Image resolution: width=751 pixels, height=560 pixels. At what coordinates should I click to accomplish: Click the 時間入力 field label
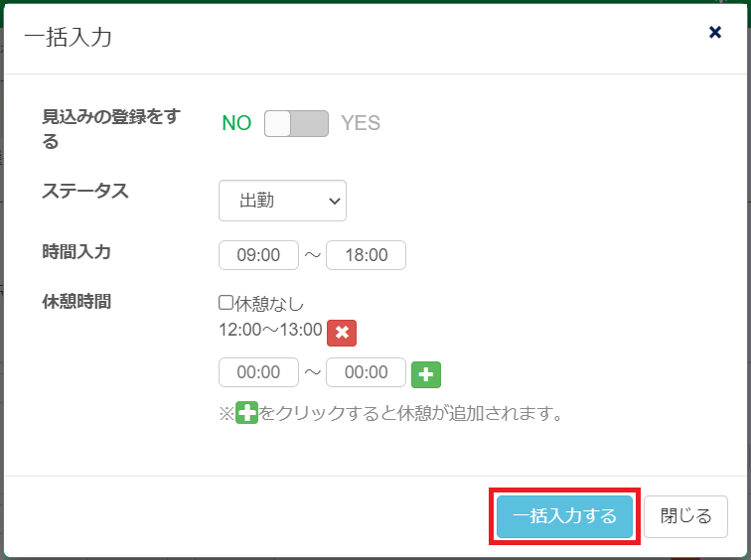tap(76, 251)
